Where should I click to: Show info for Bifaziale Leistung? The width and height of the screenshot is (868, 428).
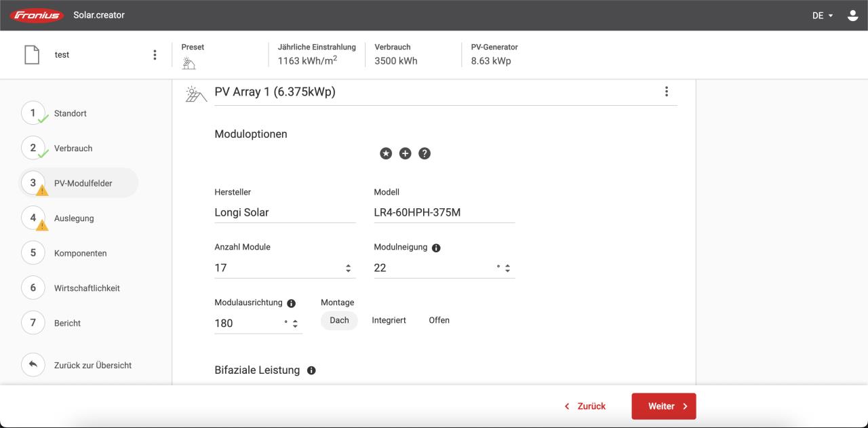pos(311,370)
